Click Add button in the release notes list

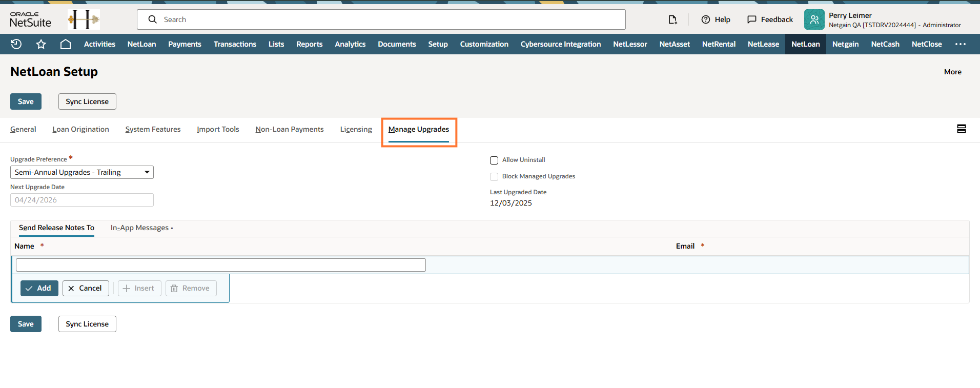39,288
